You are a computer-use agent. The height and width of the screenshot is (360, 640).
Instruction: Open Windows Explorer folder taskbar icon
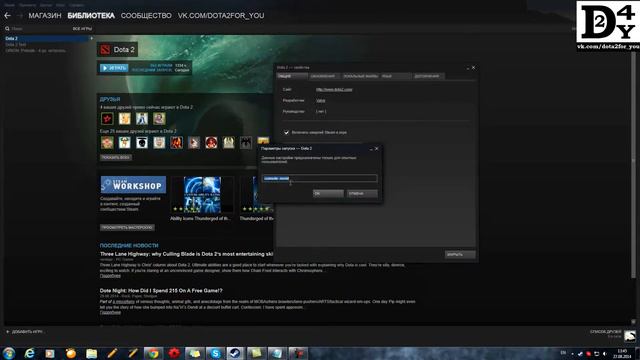(91, 353)
